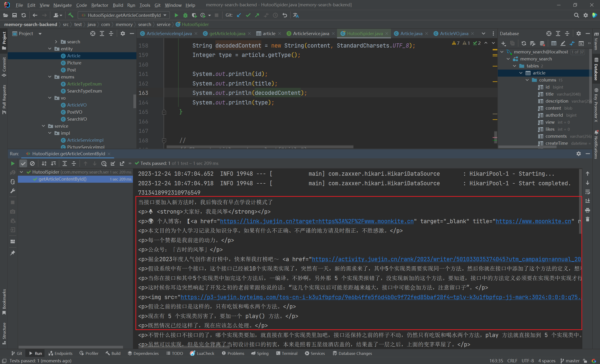The width and height of the screenshot is (600, 364).
Task: Toggle show ignored tests button
Action: (x=32, y=163)
